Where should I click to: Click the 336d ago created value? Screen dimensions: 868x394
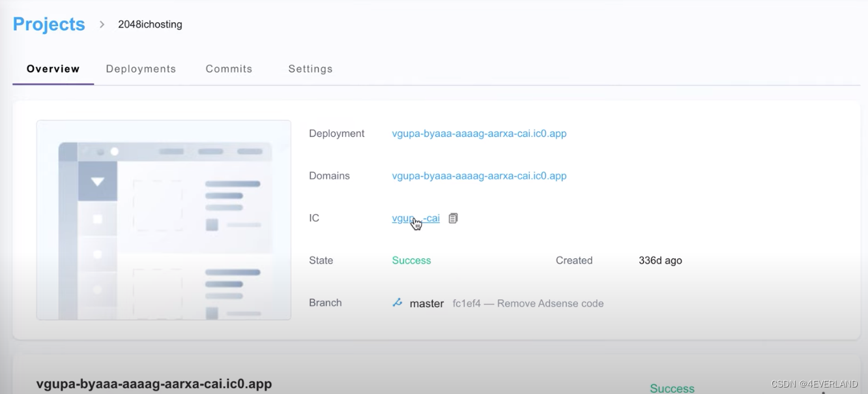(x=660, y=260)
